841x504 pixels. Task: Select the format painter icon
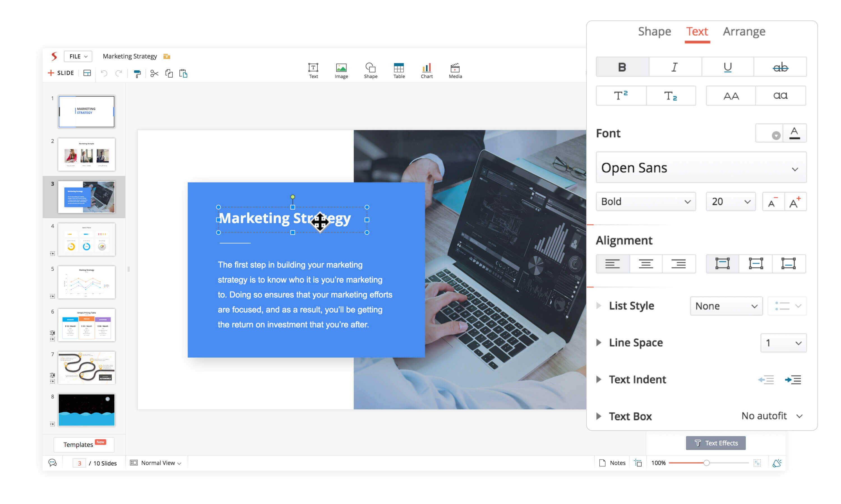coord(137,73)
